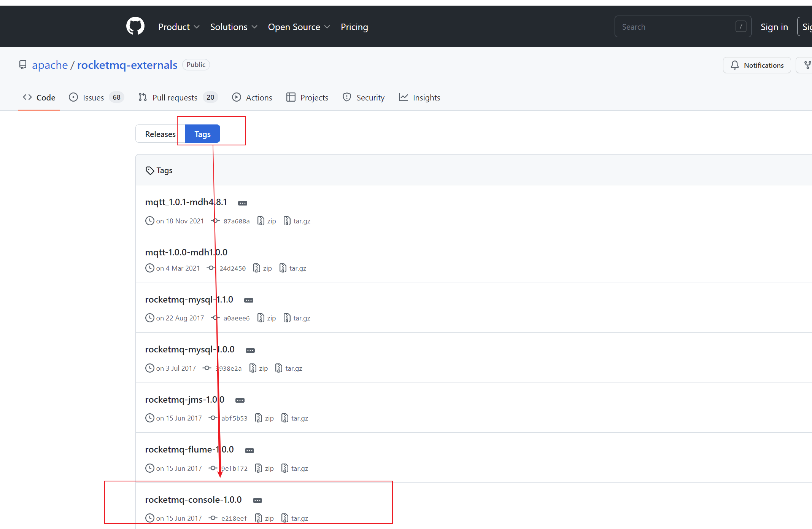812x529 pixels.
Task: Open the apache owner link
Action: (x=50, y=65)
